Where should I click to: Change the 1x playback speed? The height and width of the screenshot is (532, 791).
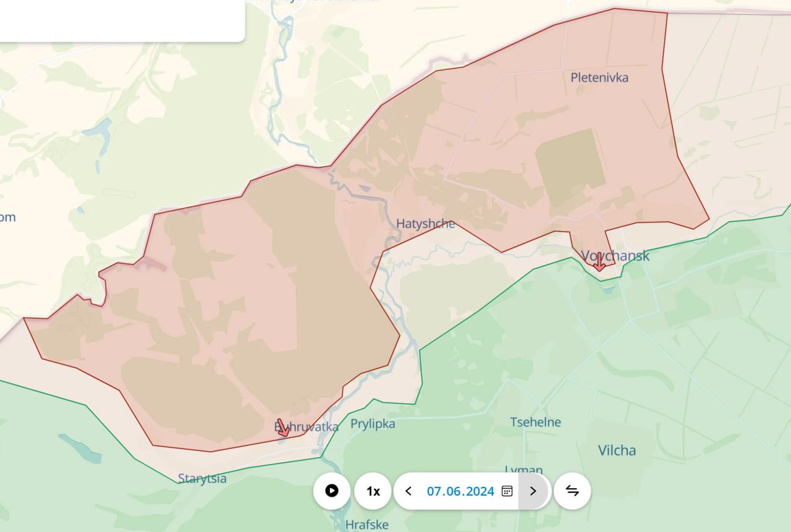pos(373,491)
